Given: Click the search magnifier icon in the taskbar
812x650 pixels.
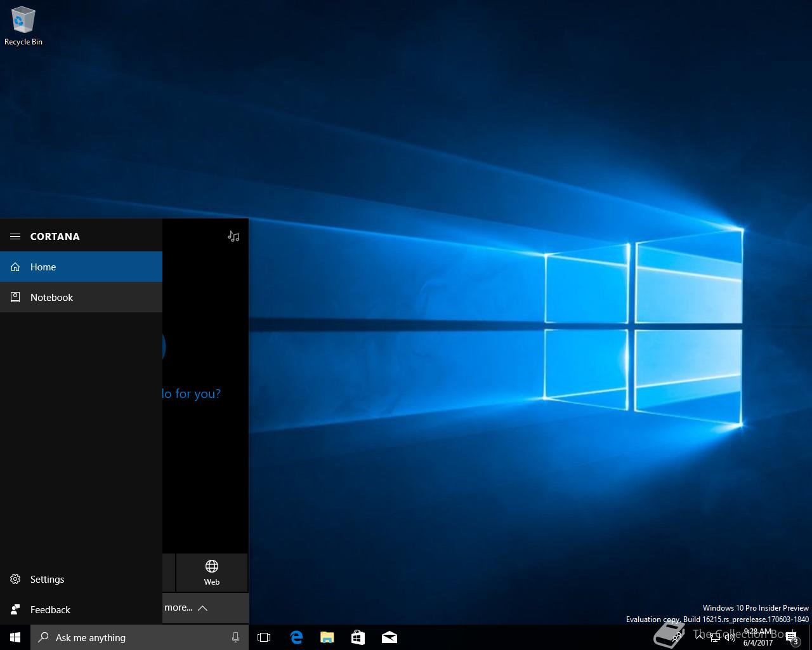Looking at the screenshot, I should (x=43, y=637).
